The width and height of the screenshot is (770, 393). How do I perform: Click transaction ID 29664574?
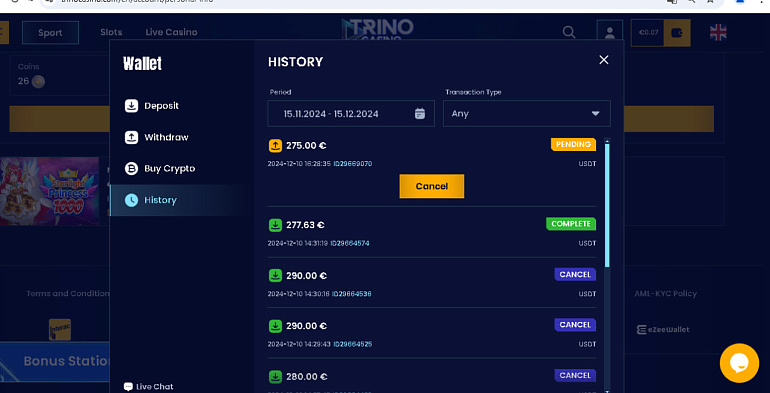pos(350,243)
